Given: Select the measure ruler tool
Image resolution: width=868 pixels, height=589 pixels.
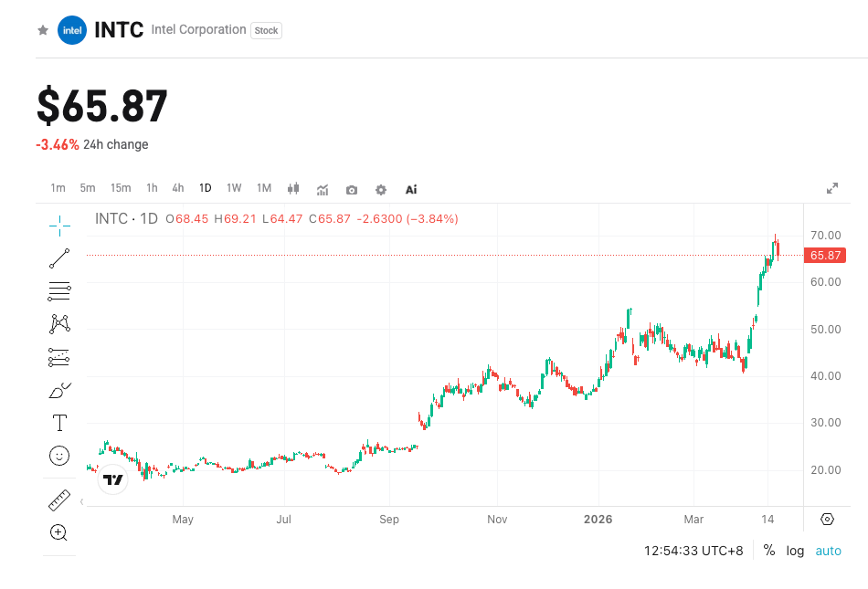Looking at the screenshot, I should [x=58, y=500].
